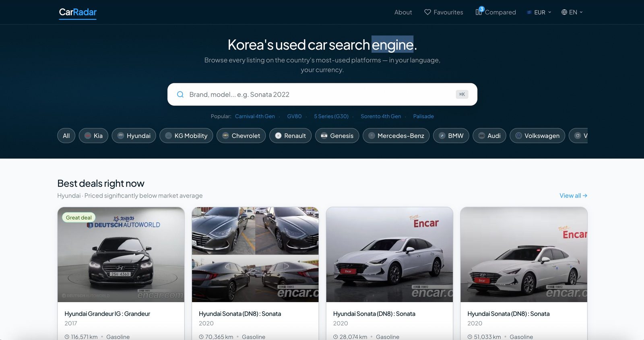Select the All brands filter chip
Viewport: 644px width, 340px height.
(66, 136)
